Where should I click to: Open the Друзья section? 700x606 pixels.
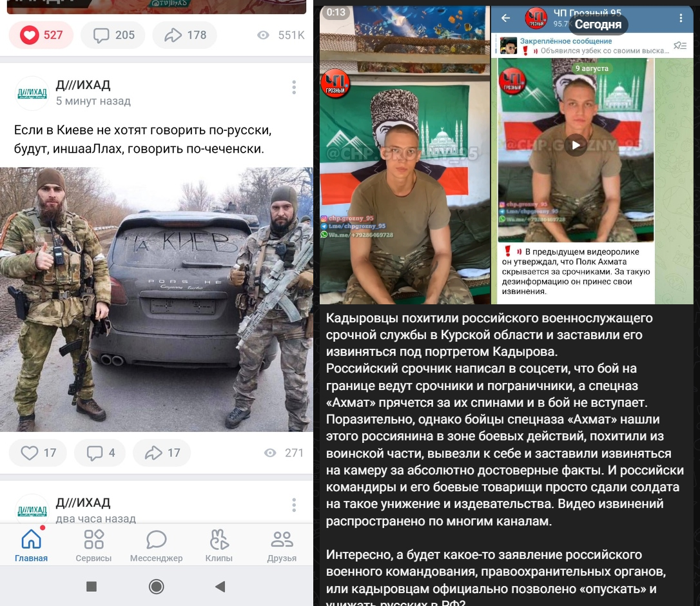click(282, 545)
